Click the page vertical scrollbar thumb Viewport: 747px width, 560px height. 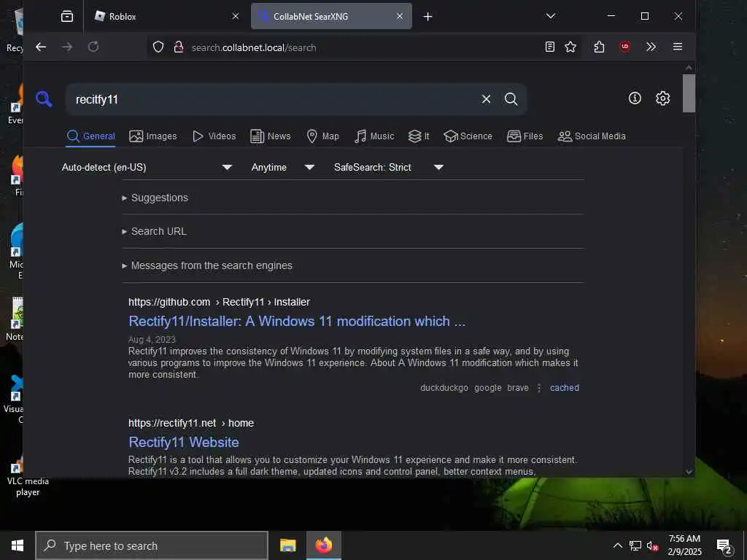click(689, 93)
